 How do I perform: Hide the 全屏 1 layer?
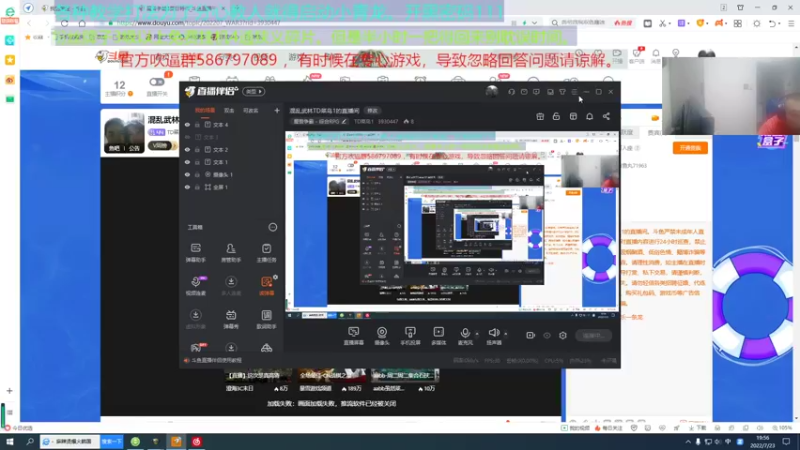[x=187, y=187]
